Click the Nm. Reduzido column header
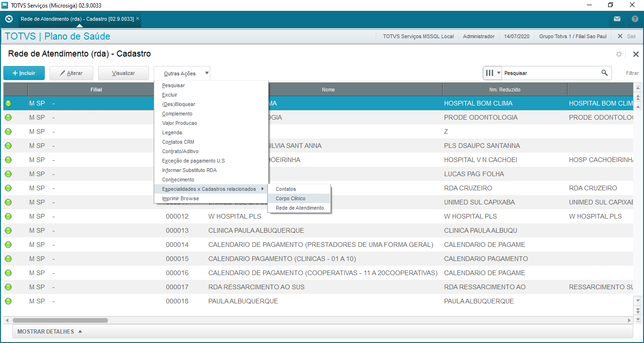Screen dimensions: 644x343 [x=505, y=90]
